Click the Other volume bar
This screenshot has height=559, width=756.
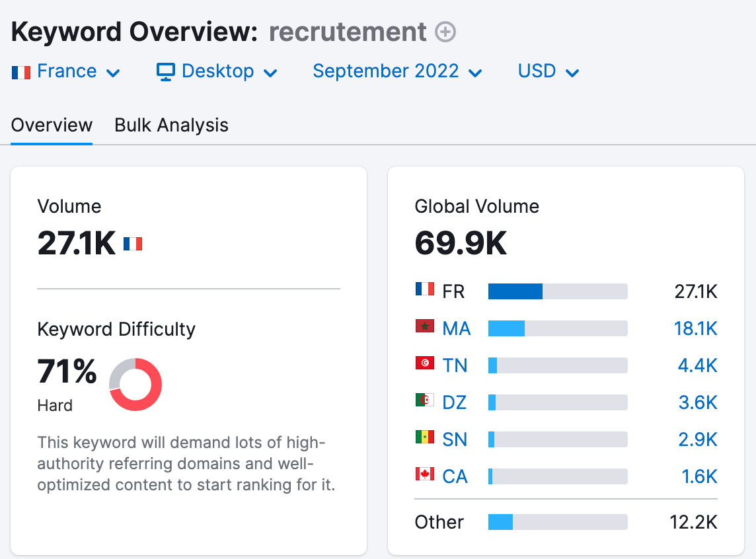(x=557, y=522)
